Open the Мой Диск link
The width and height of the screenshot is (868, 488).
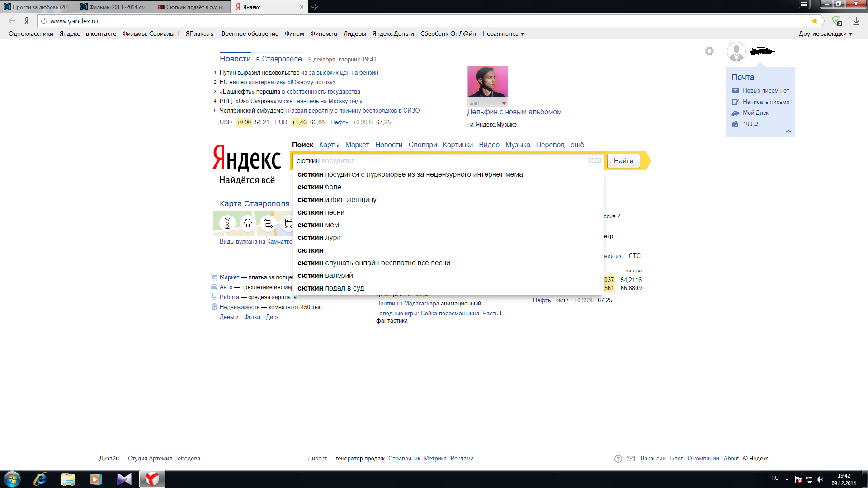(755, 113)
